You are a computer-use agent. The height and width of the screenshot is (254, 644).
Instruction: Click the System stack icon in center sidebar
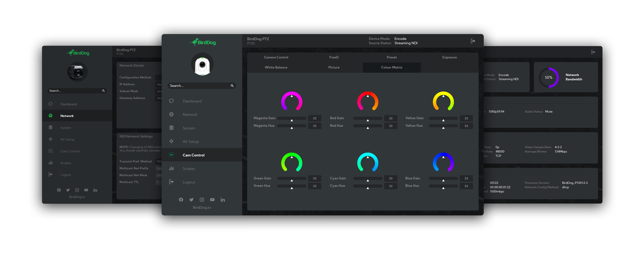point(171,128)
